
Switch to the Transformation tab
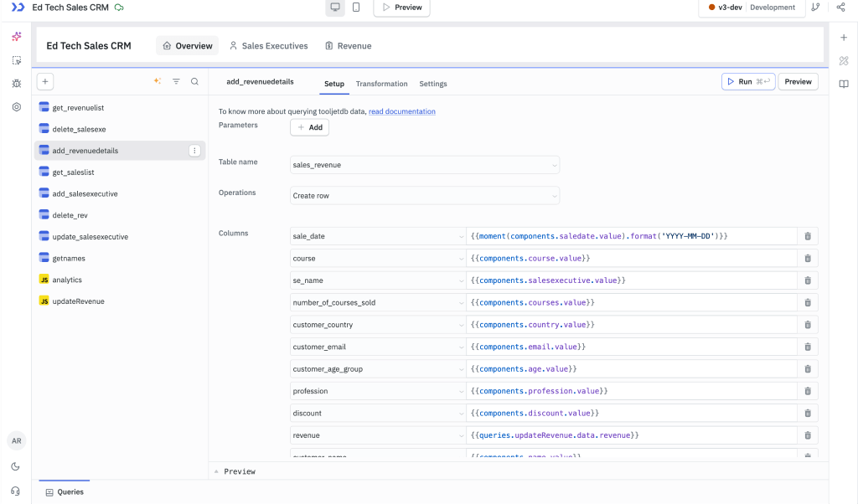381,84
